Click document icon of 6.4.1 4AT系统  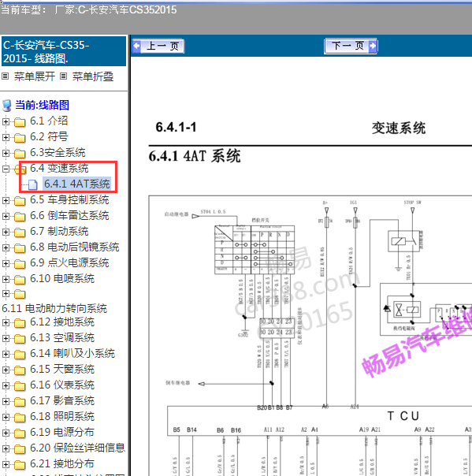coord(33,184)
